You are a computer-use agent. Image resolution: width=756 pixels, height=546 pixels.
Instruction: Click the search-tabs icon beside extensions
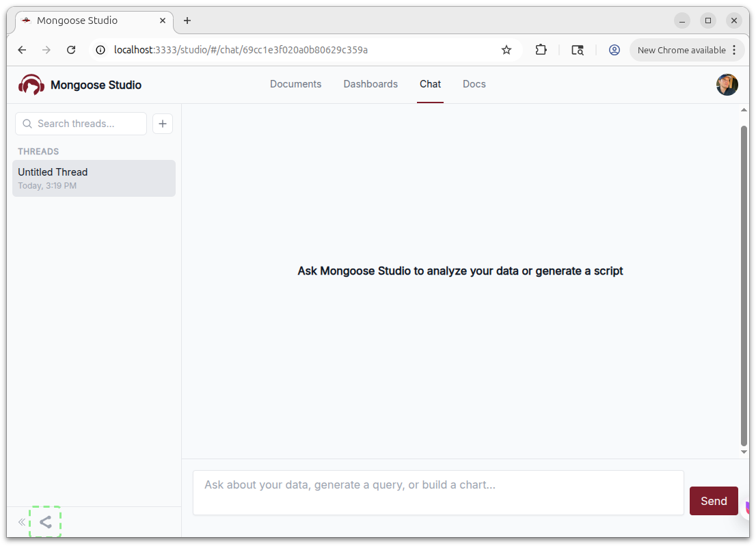[577, 50]
